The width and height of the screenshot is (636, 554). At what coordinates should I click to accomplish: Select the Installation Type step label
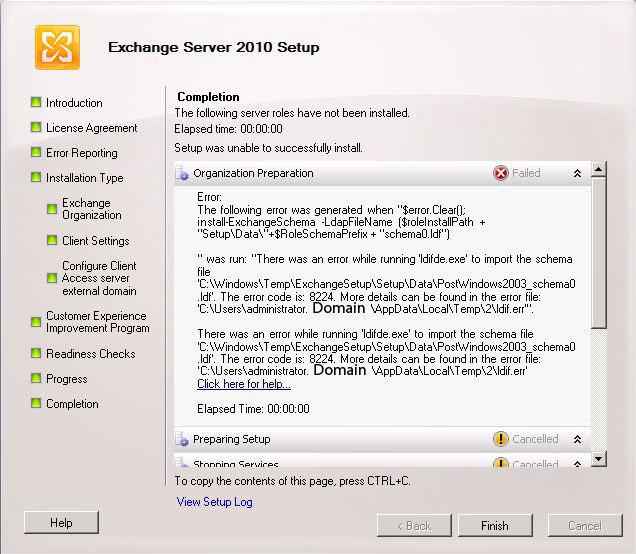(84, 178)
